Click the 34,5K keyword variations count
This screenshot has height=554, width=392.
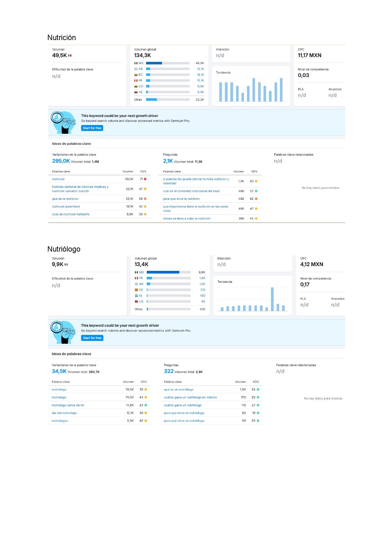[59, 371]
